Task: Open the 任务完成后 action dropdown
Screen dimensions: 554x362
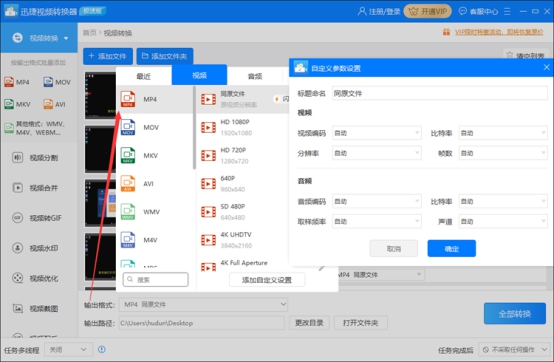Action: click(514, 350)
